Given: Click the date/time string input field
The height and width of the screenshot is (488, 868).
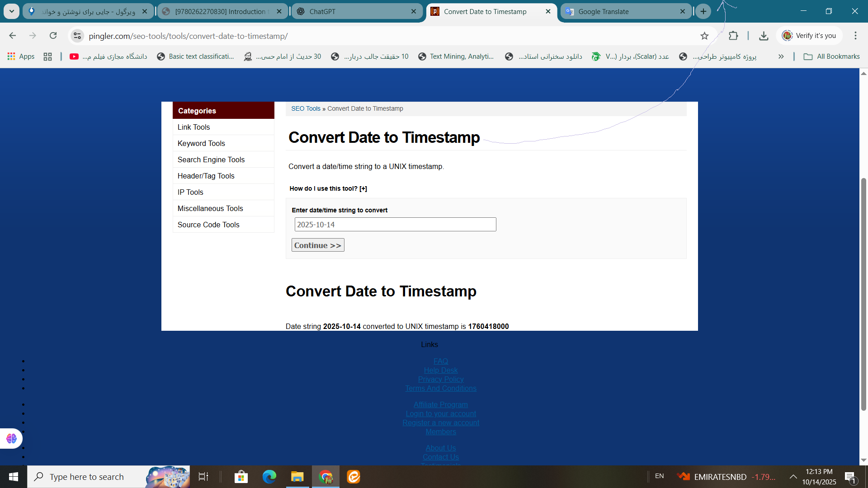Looking at the screenshot, I should [395, 225].
